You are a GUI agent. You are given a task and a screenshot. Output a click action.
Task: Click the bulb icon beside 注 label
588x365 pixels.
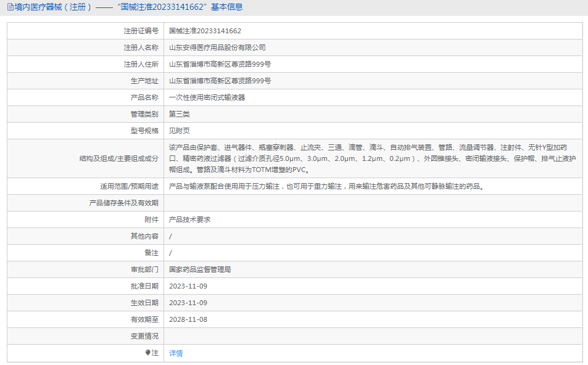coord(147,353)
